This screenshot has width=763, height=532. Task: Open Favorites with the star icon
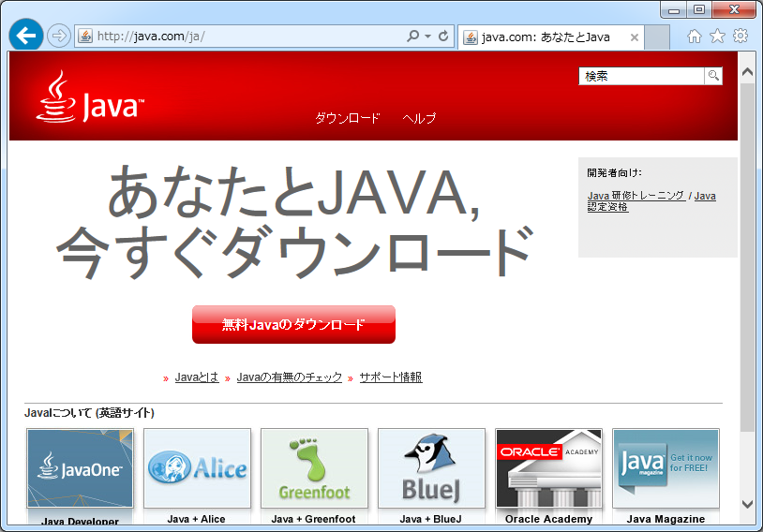tap(717, 36)
